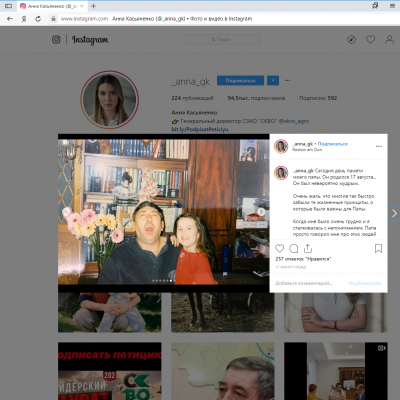Open the office video thumbnail

coord(336,371)
